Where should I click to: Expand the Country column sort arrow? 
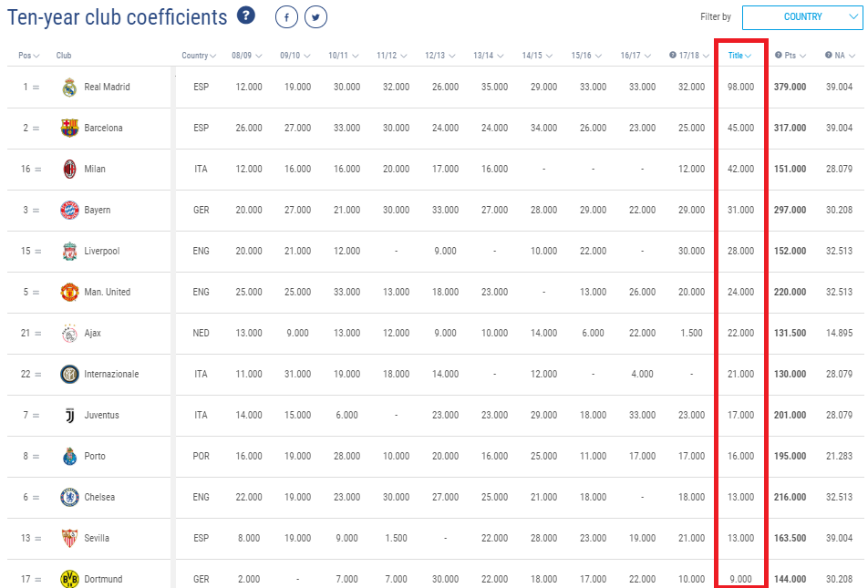point(214,56)
